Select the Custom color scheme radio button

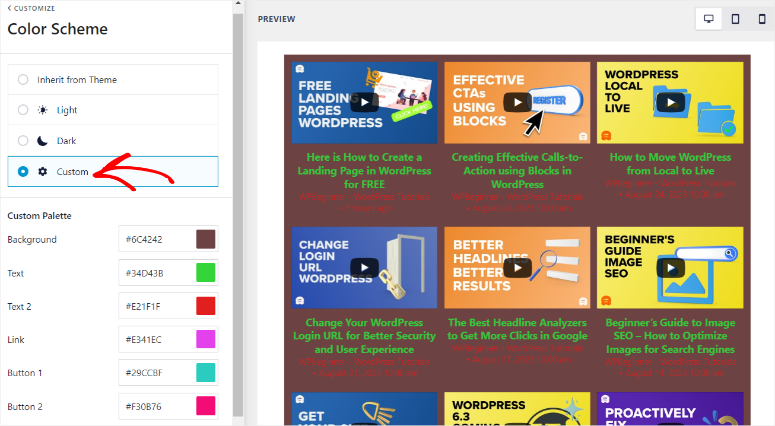[x=23, y=171]
